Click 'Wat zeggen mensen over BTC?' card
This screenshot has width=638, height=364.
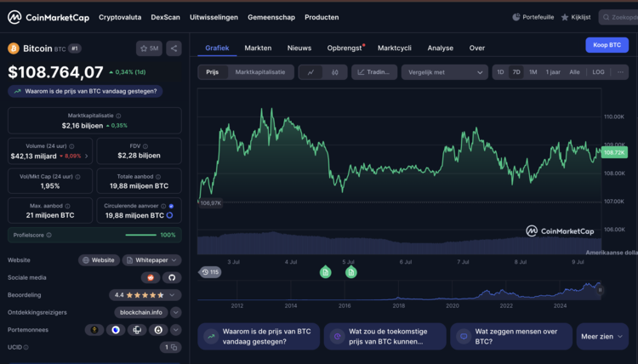[511, 336]
